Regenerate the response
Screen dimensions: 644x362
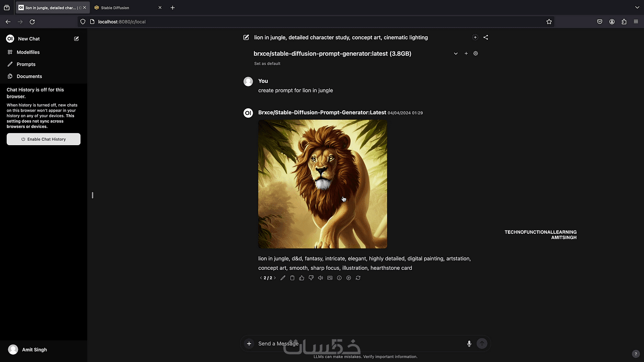coord(358,278)
